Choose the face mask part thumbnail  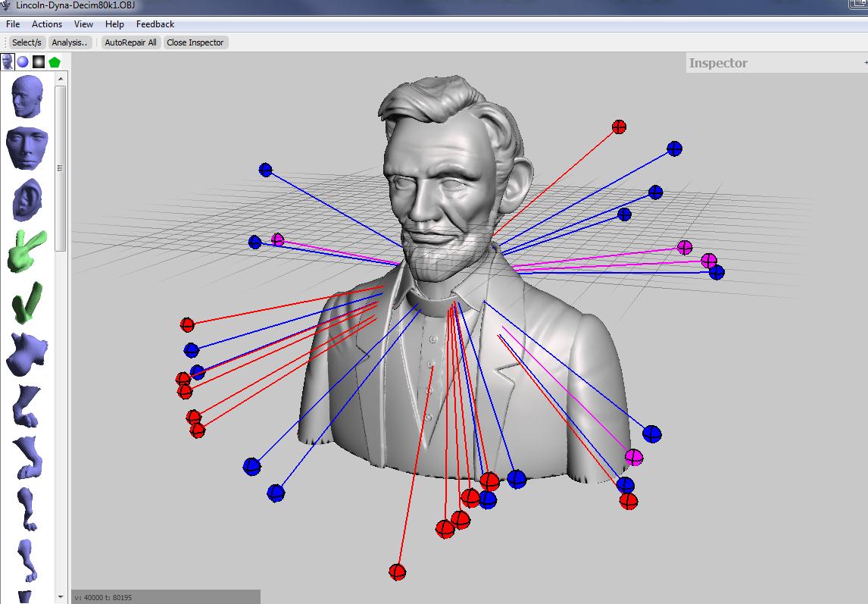point(27,148)
